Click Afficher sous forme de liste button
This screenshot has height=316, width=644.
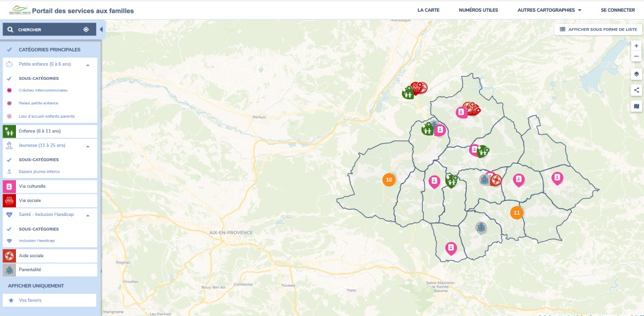tap(598, 29)
